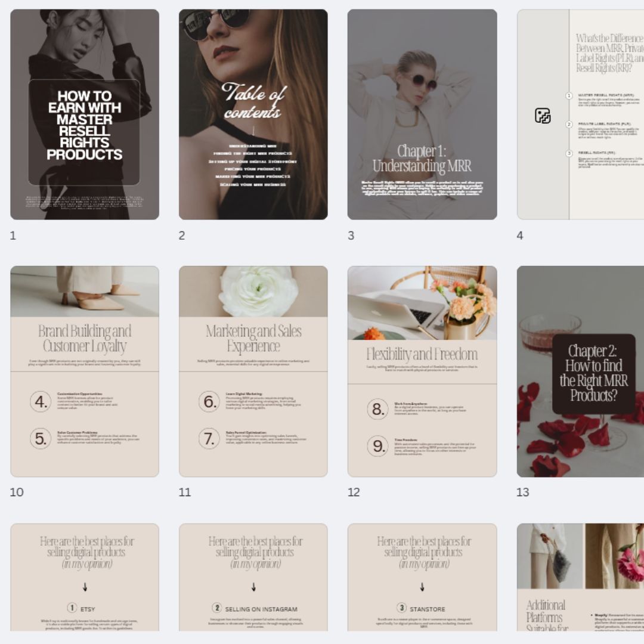Viewport: 644px width, 644px height.
Task: Select the 'Flexibility and Freedom' page thumbnail
Action: (x=422, y=371)
